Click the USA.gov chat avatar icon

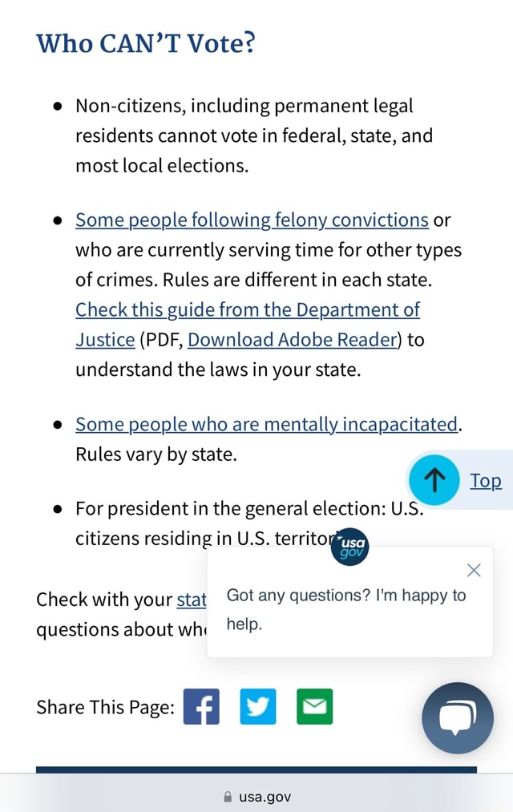tap(349, 546)
